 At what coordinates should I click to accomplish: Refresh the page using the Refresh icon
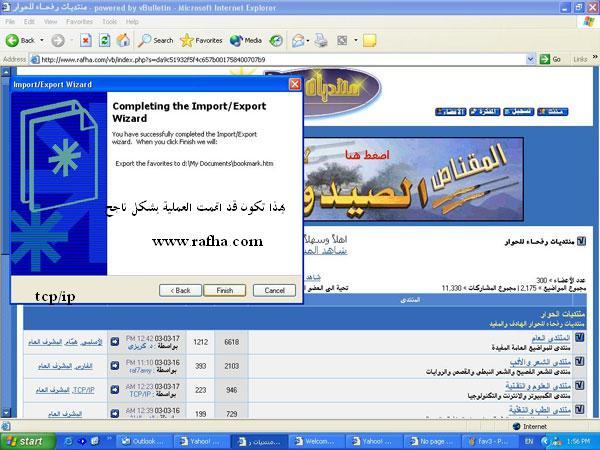(x=104, y=40)
